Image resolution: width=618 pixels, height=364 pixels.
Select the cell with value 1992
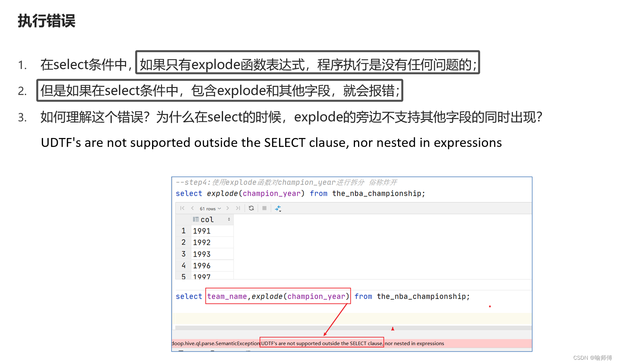212,243
